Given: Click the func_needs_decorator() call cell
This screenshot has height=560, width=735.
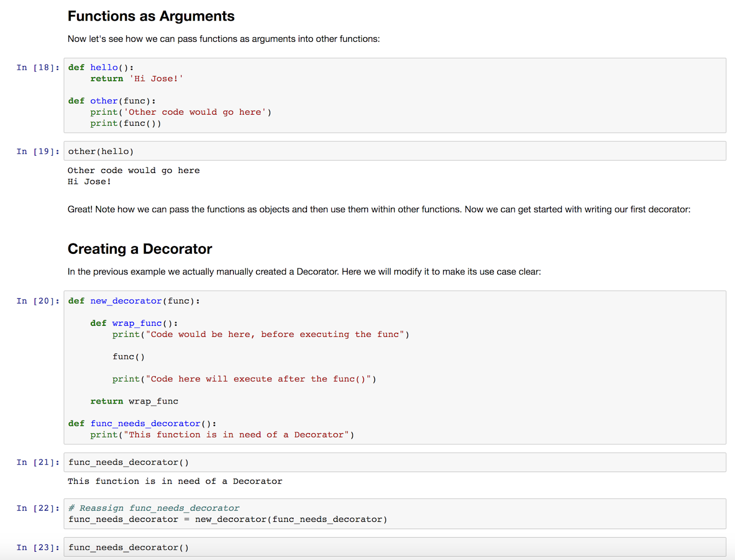Looking at the screenshot, I should point(128,462).
